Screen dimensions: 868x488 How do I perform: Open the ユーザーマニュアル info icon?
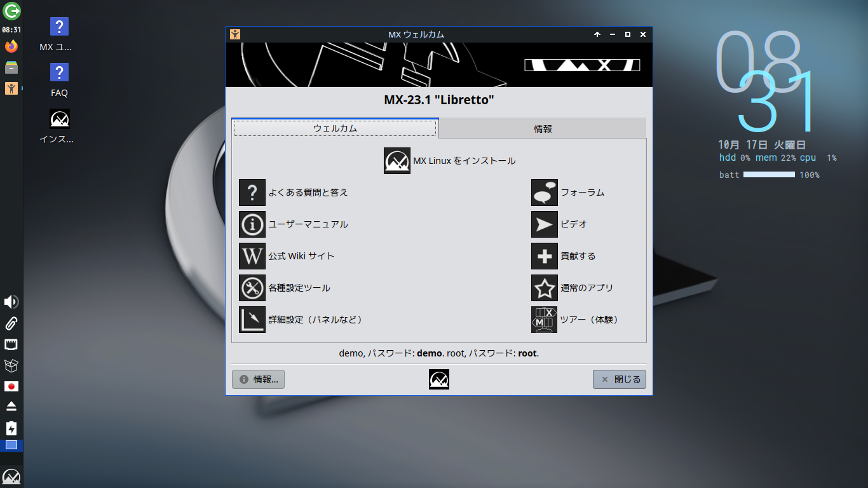pos(252,224)
